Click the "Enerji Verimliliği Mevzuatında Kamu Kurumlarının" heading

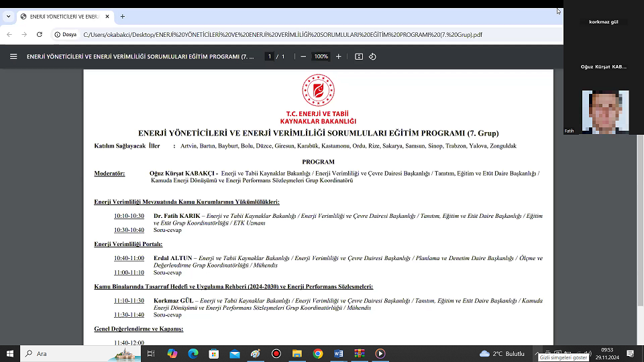(187, 202)
